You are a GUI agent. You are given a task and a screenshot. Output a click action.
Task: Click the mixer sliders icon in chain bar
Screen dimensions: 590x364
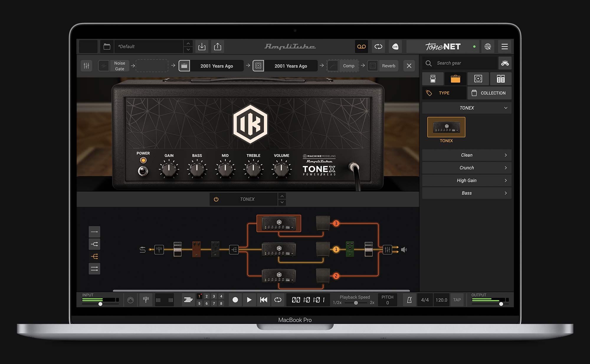point(86,66)
